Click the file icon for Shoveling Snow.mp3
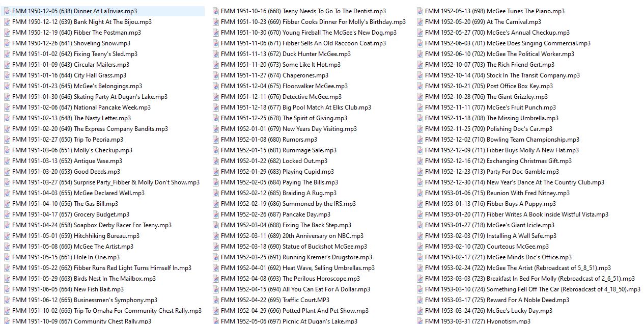 pyautogui.click(x=7, y=43)
